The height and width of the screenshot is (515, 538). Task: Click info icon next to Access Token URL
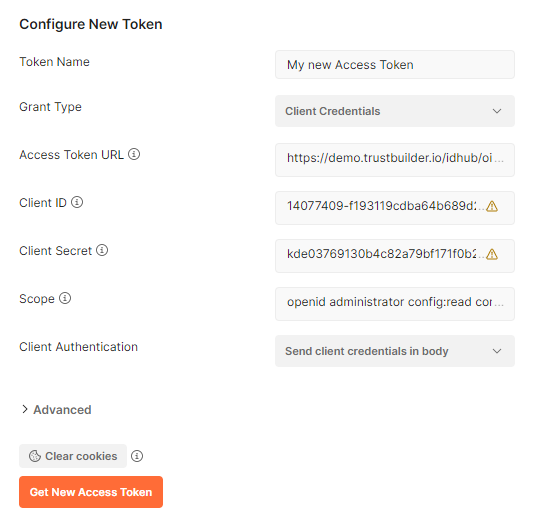[x=134, y=154]
